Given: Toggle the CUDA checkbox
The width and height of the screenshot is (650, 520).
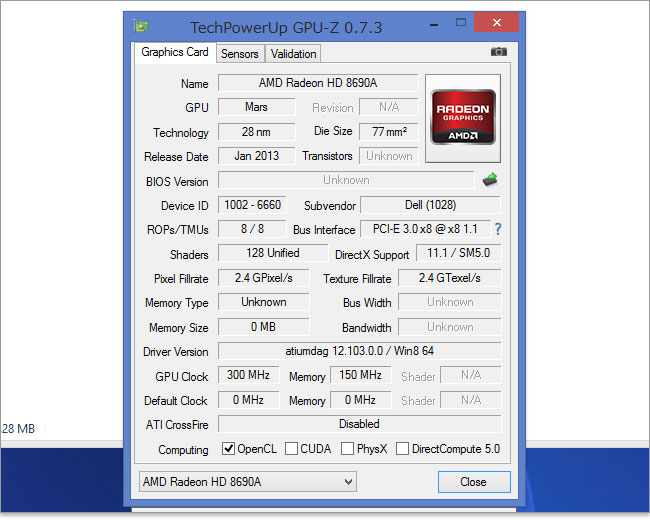Looking at the screenshot, I should coord(291,449).
